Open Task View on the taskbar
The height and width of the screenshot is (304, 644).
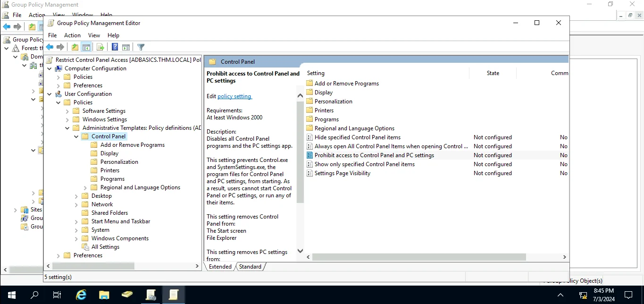(57, 295)
